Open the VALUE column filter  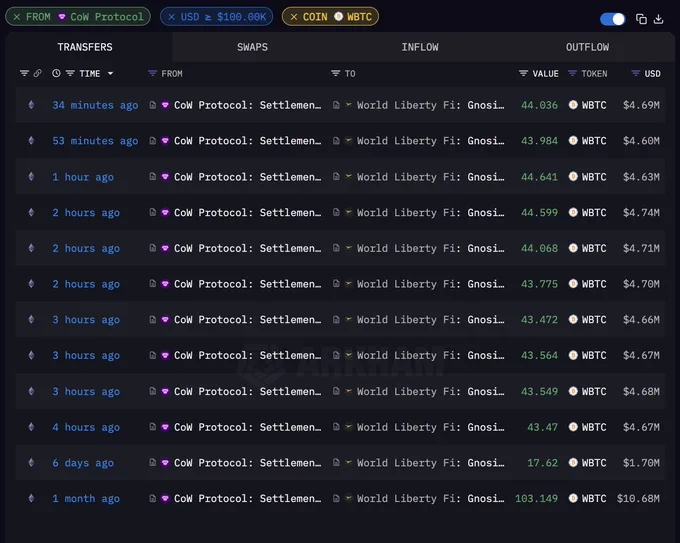pos(523,73)
